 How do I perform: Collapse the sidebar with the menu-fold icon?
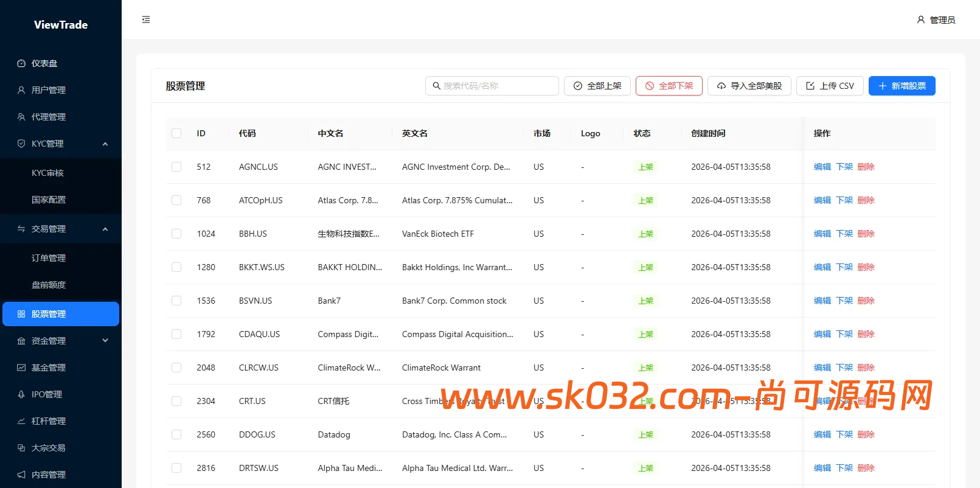coord(146,19)
